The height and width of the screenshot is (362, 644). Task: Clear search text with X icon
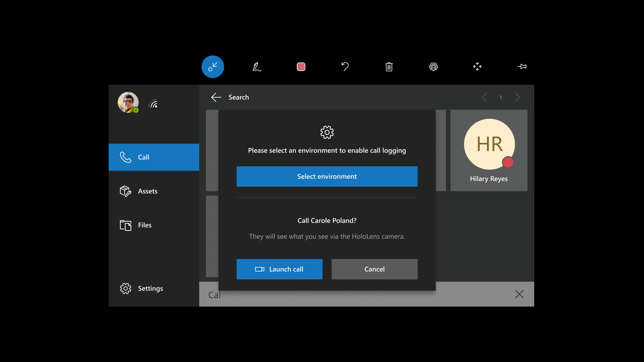[520, 294]
